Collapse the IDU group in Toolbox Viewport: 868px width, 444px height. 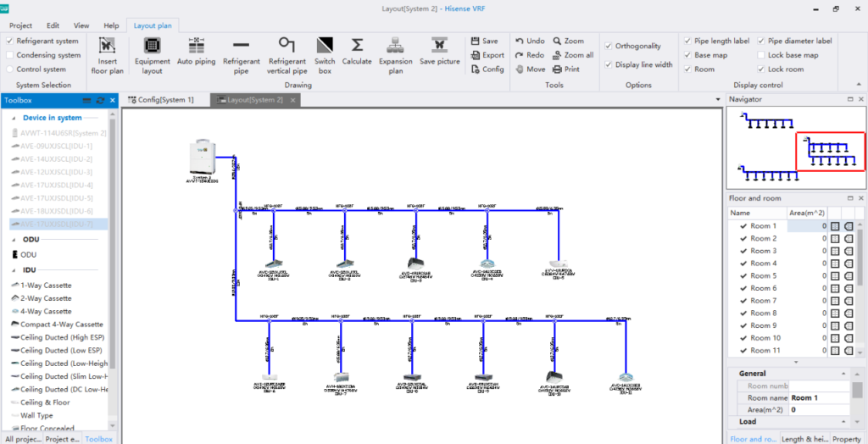(14, 270)
